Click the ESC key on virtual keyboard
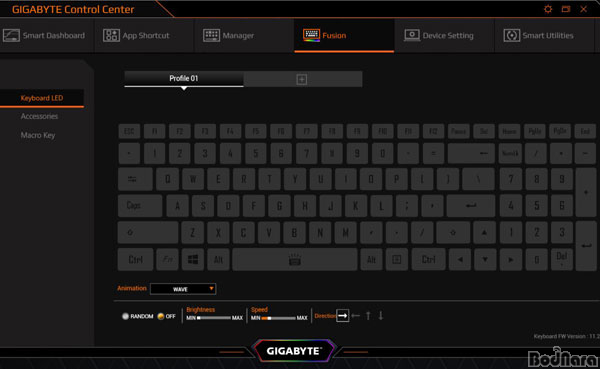Image resolution: width=600 pixels, height=369 pixels. [x=129, y=131]
